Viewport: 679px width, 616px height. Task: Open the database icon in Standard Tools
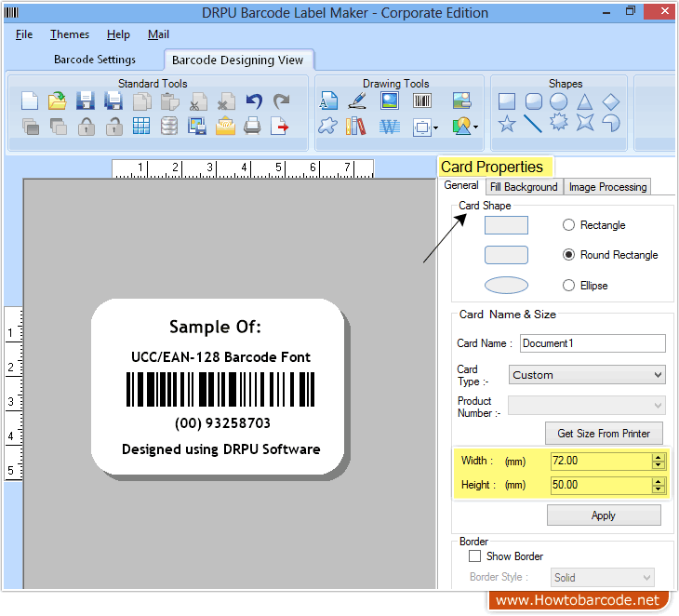click(169, 126)
